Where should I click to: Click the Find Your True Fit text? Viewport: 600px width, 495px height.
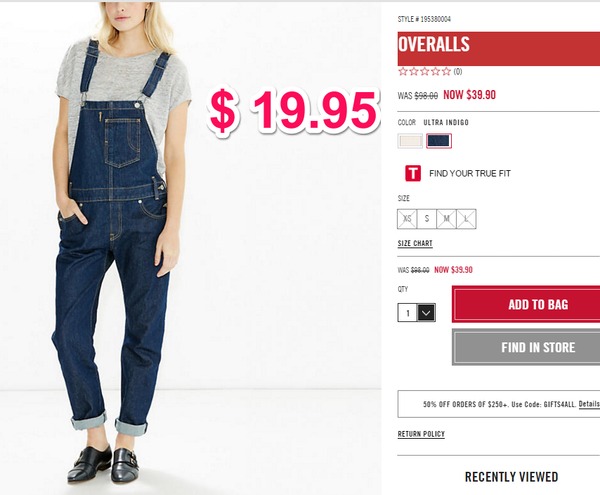[470, 174]
